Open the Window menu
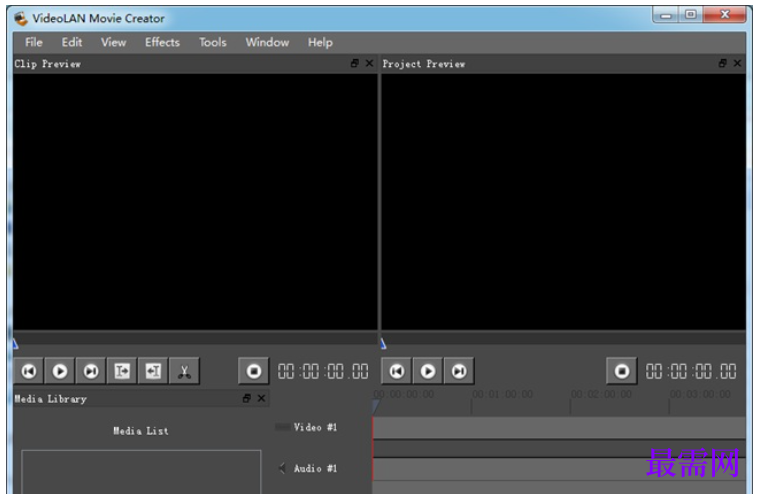This screenshot has width=758, height=494. point(267,43)
